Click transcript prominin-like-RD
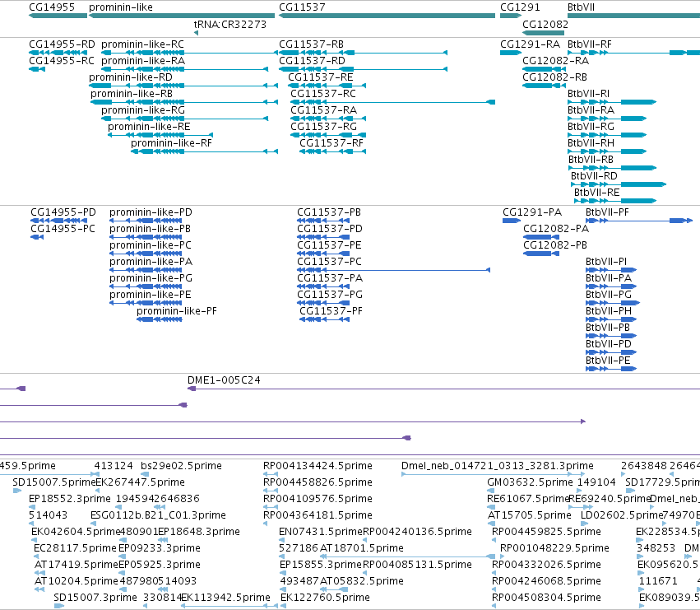This screenshot has height=610, width=700. pyautogui.click(x=130, y=77)
